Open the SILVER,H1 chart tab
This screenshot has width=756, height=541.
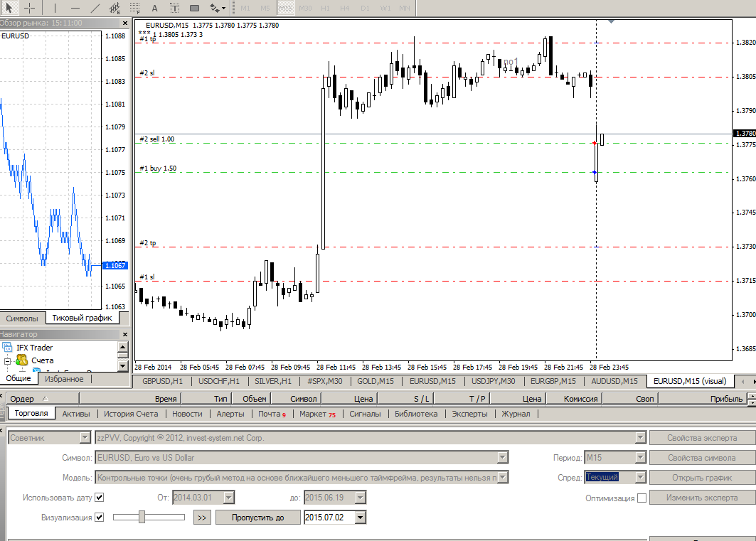point(273,381)
